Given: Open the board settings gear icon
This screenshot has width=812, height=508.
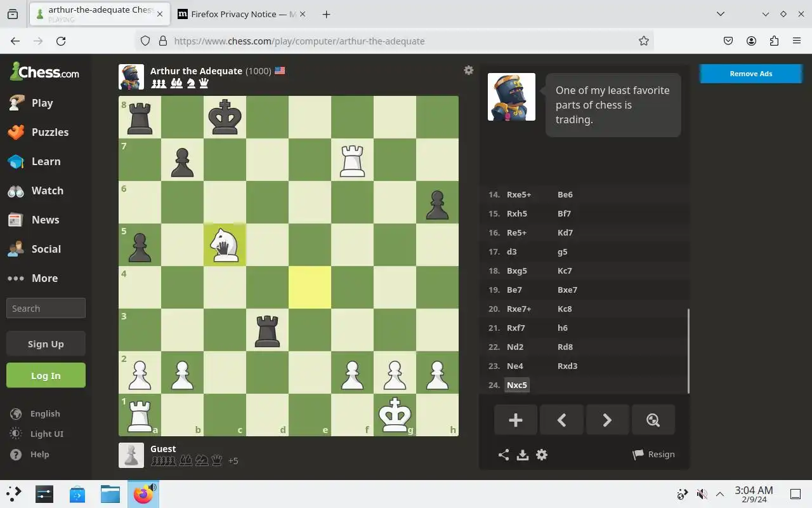Looking at the screenshot, I should [x=468, y=70].
